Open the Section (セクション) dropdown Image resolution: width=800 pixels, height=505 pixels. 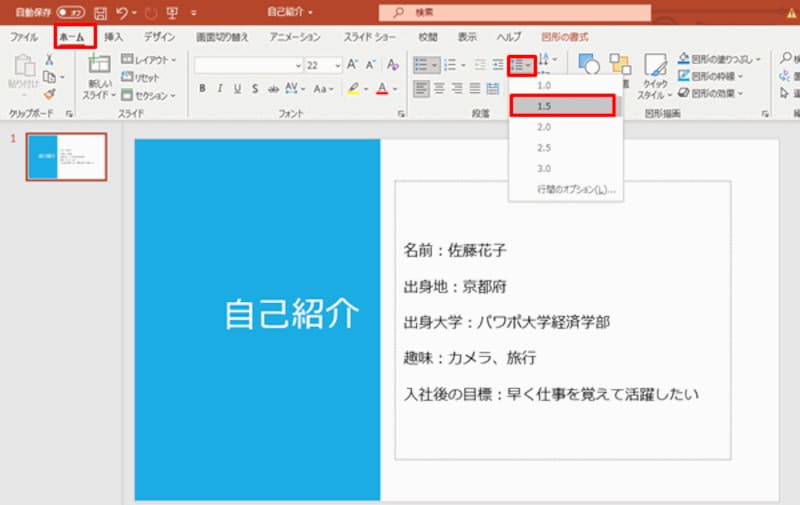pos(148,95)
